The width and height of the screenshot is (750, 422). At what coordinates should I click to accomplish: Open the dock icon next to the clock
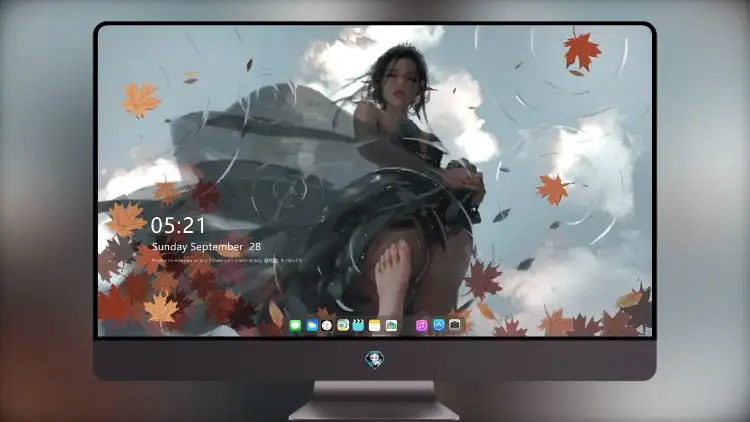pos(343,326)
